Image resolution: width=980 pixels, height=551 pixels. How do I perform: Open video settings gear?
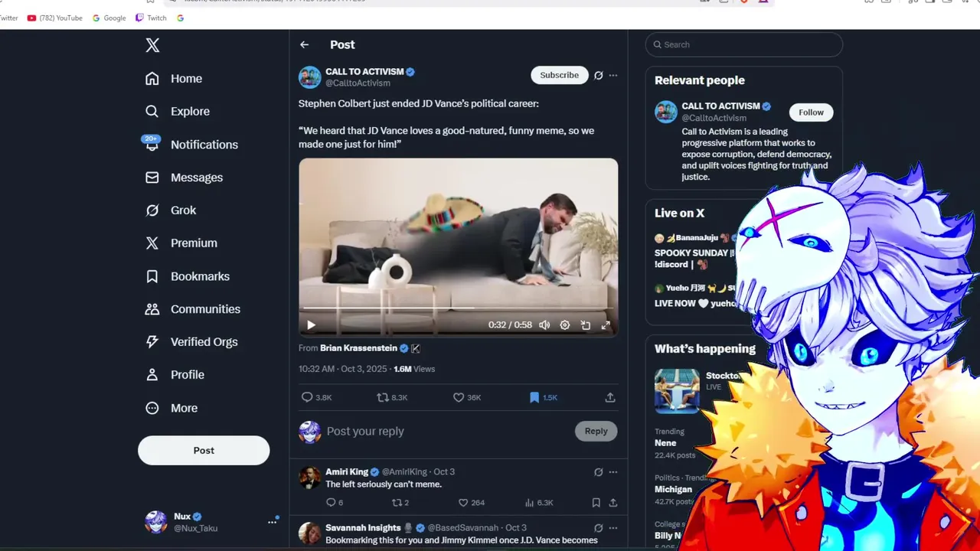point(565,325)
